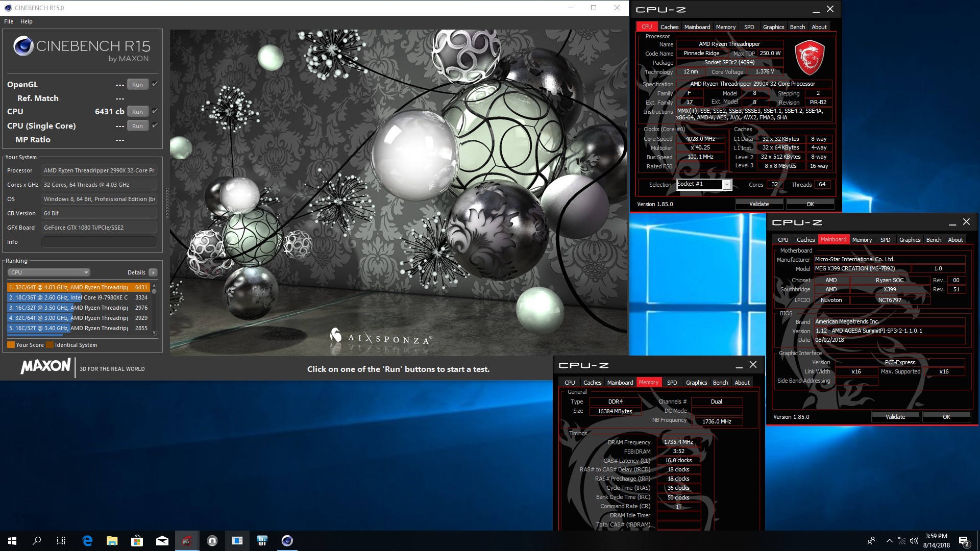
Task: Toggle the CPU test checkmark
Action: click(x=155, y=111)
